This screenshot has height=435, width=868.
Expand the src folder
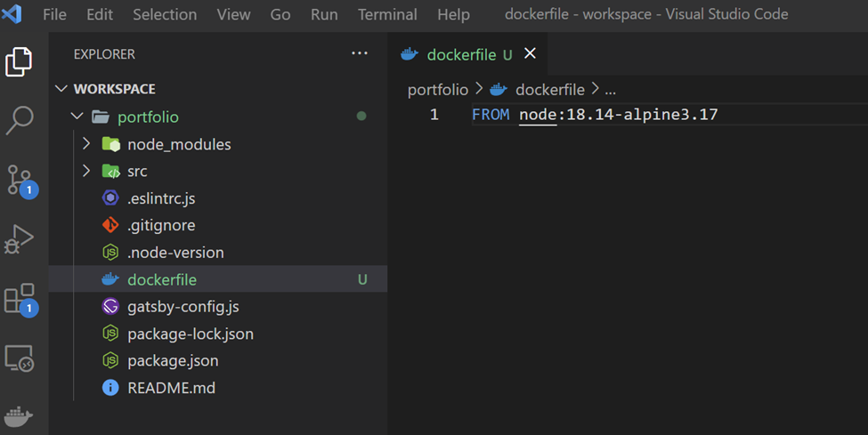pyautogui.click(x=85, y=171)
